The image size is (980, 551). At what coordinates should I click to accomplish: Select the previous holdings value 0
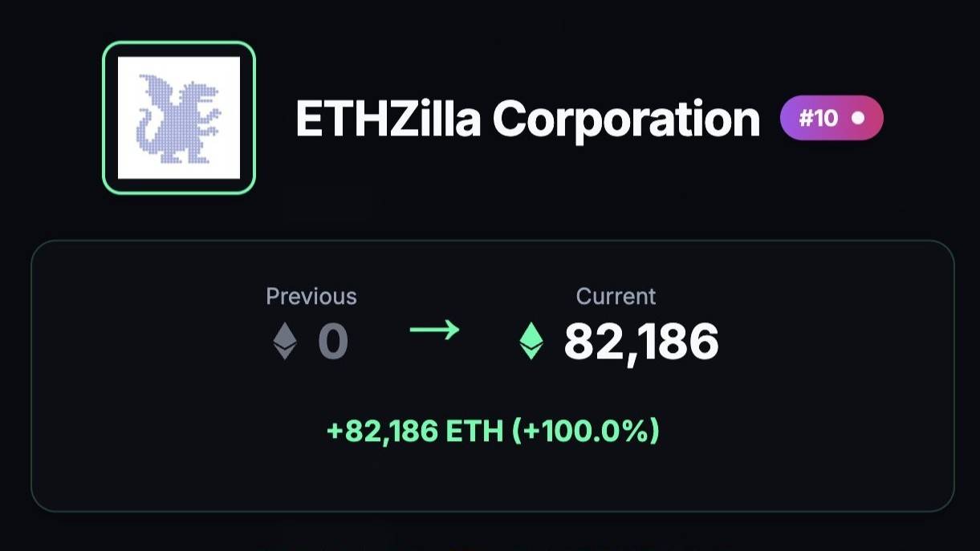click(333, 342)
